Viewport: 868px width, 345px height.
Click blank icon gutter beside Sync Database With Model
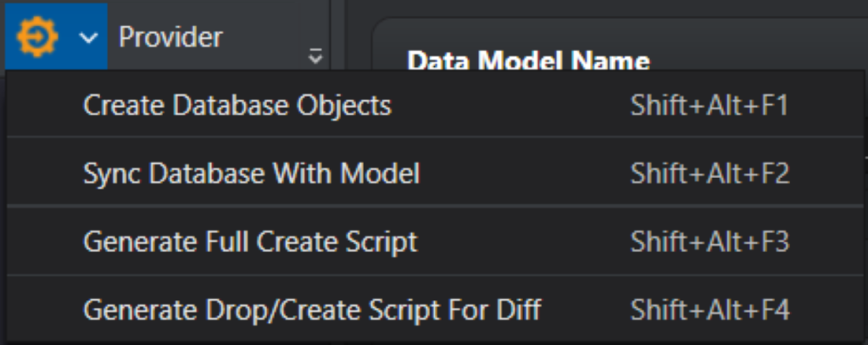[42, 174]
